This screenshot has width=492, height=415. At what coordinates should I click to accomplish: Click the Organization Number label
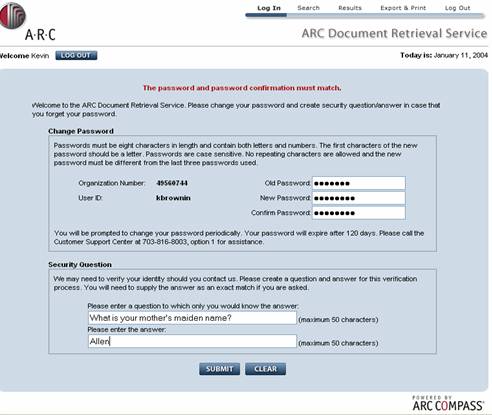point(112,183)
